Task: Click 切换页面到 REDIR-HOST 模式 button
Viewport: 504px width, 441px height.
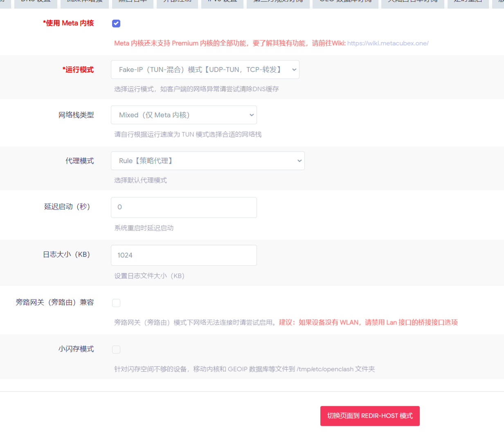Action: [x=370, y=416]
